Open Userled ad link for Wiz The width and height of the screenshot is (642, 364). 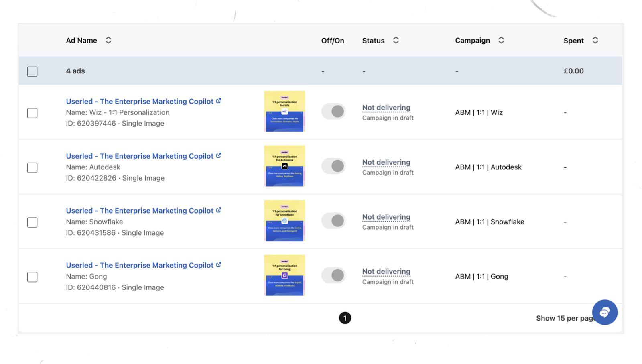click(140, 101)
